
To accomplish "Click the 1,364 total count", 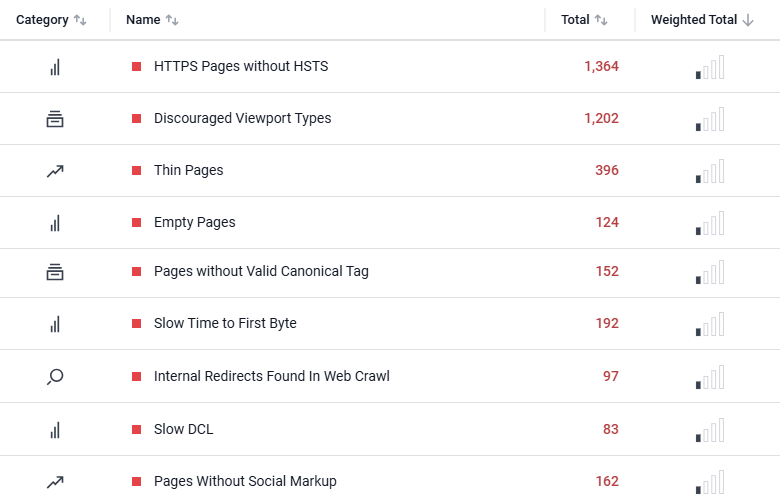I will coord(601,67).
